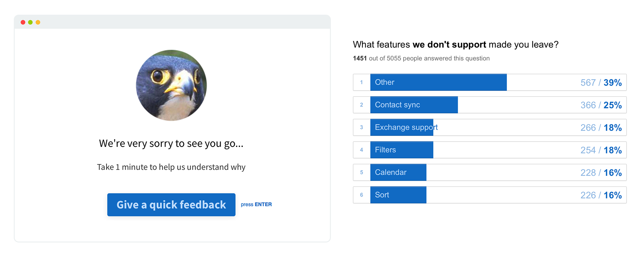This screenshot has width=644, height=259.
Task: Click the 226 / 16% count
Action: click(x=601, y=195)
